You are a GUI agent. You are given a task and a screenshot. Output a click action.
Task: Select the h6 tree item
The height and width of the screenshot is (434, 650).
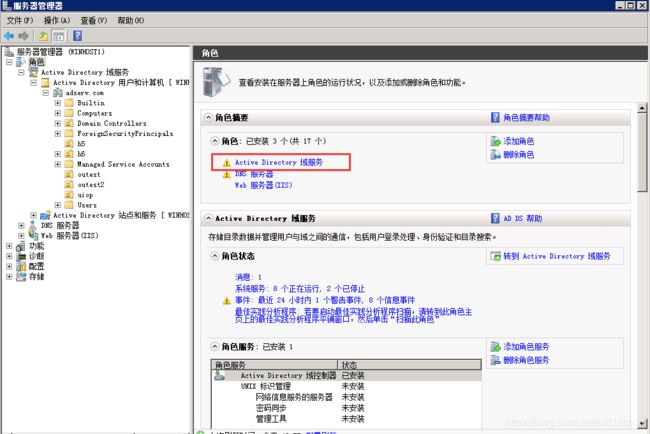(x=81, y=154)
